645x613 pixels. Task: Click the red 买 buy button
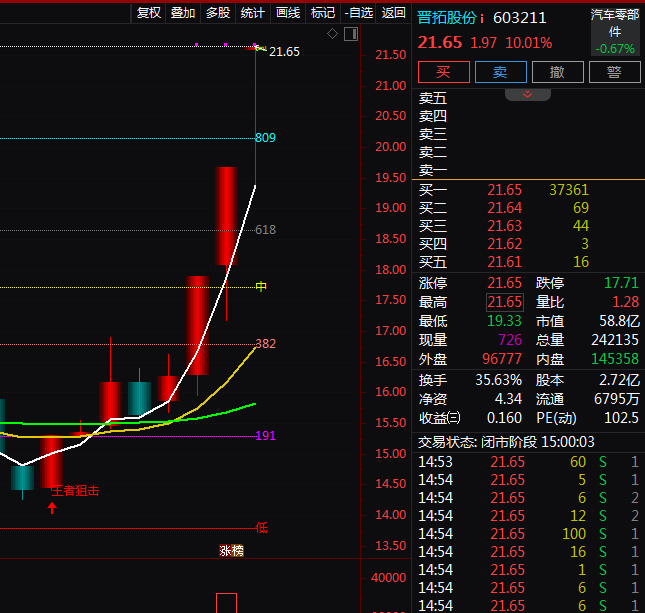[443, 72]
